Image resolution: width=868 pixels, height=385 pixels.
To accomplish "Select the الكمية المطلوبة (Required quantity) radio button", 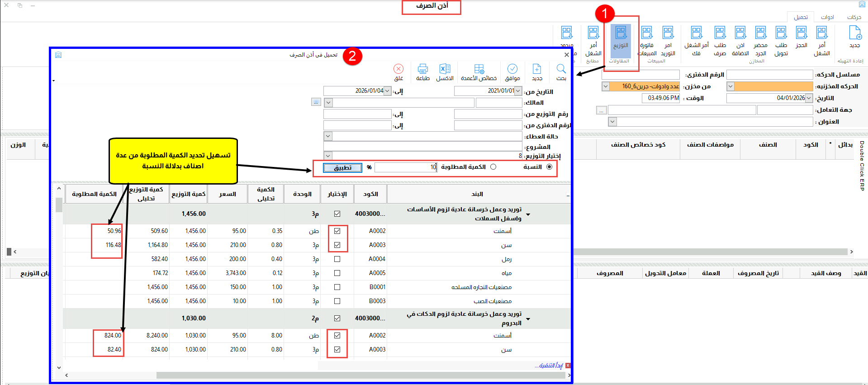I will [x=493, y=167].
